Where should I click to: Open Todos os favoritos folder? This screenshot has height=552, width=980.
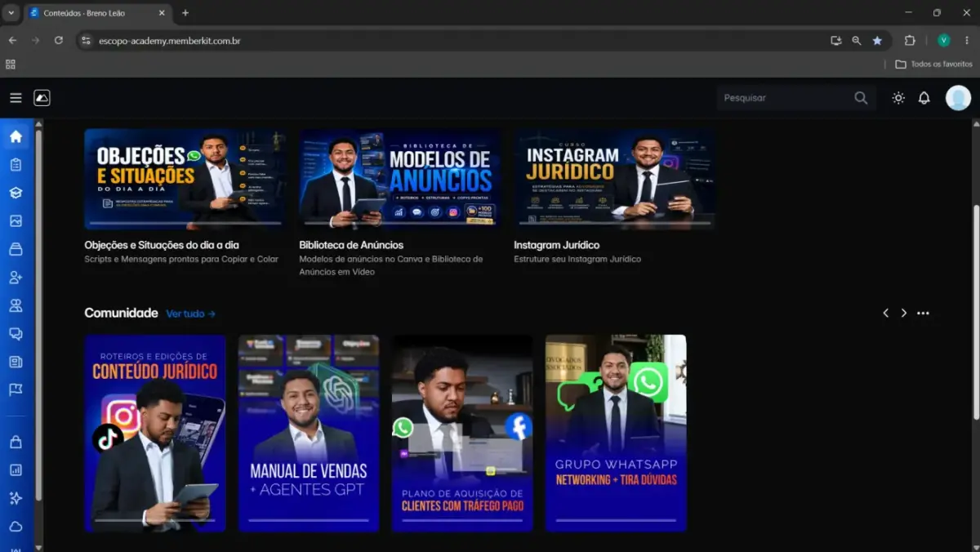pos(933,64)
